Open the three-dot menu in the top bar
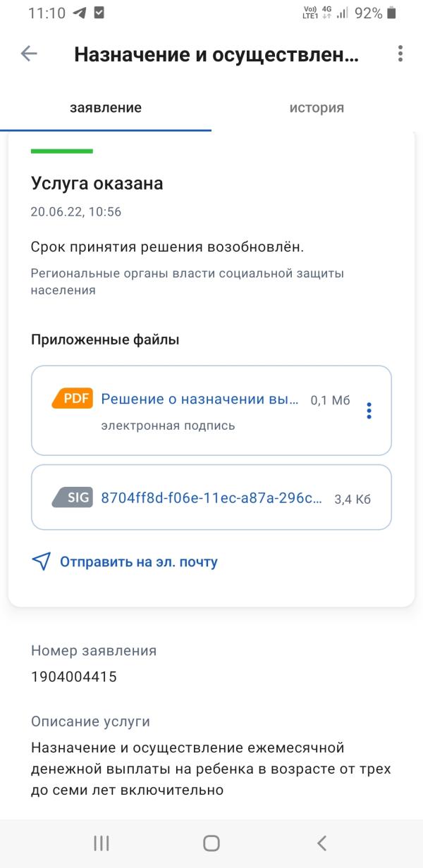The image size is (423, 868). (400, 54)
